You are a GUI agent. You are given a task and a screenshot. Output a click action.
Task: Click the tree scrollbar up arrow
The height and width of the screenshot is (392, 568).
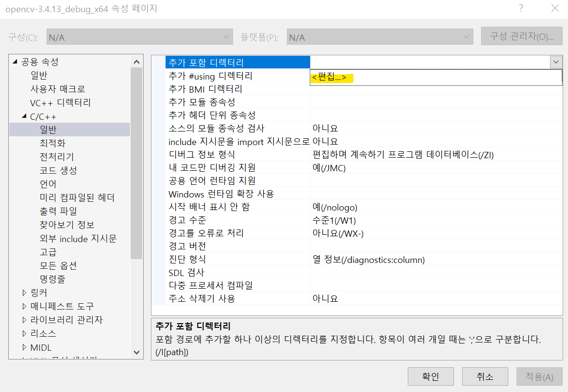pyautogui.click(x=136, y=62)
